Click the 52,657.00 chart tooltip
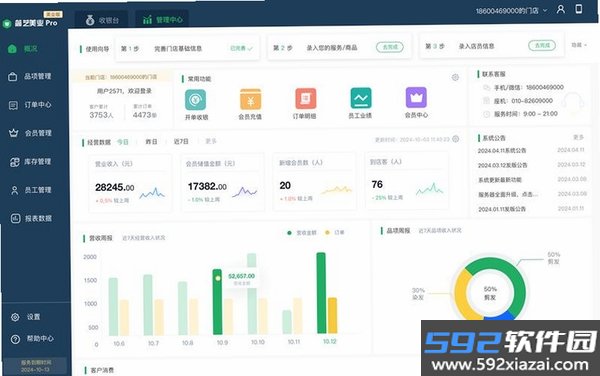600x376 pixels. [241, 279]
